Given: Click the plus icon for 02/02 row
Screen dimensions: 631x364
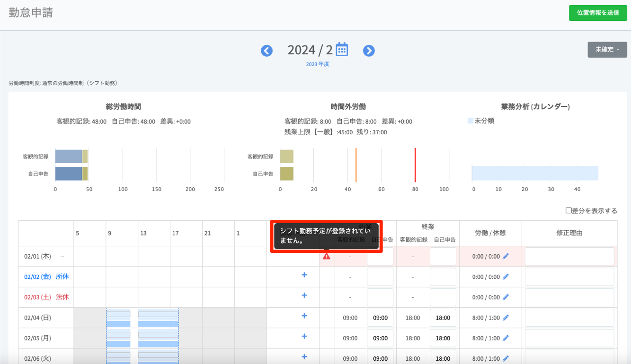Looking at the screenshot, I should (304, 275).
